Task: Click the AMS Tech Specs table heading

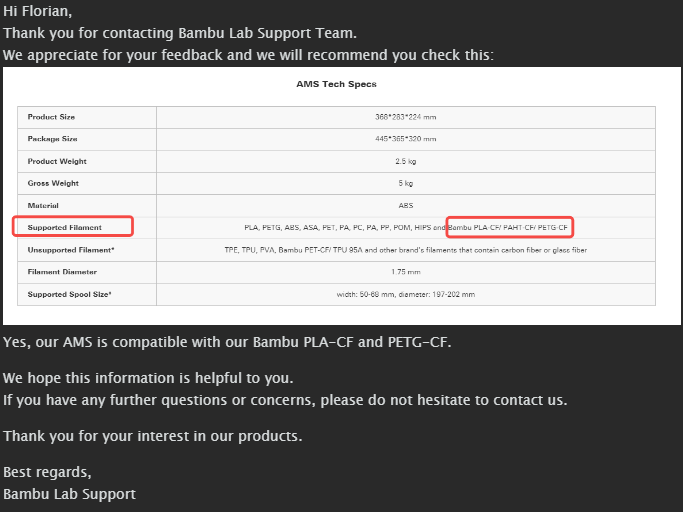Action: click(x=336, y=84)
